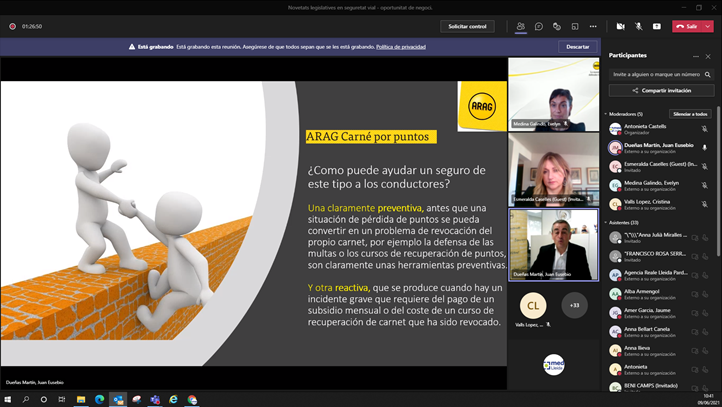This screenshot has width=722, height=407.
Task: Click the mic icon for Dueñas Martin, Juan Eusebio
Action: [704, 148]
